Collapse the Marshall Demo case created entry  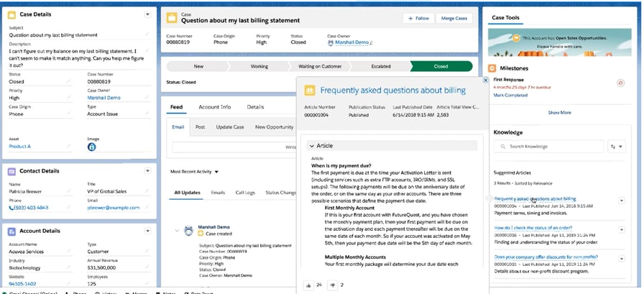[177, 231]
